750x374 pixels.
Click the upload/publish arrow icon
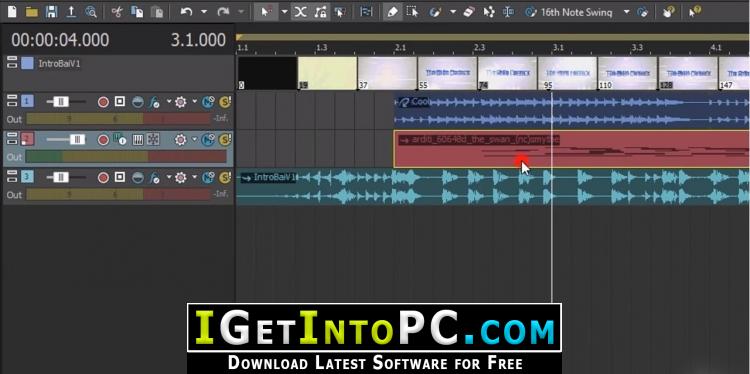71,12
